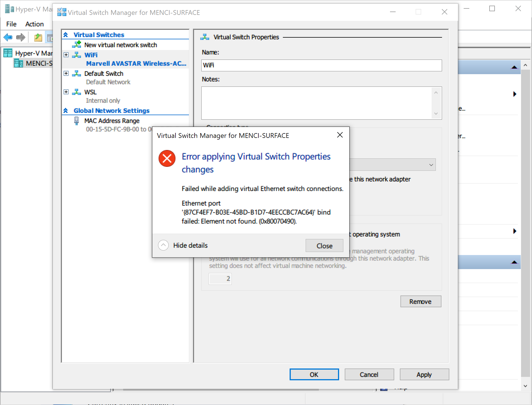
Task: Collapse lower Actions section in Hyper-V Manager
Action: (514, 262)
